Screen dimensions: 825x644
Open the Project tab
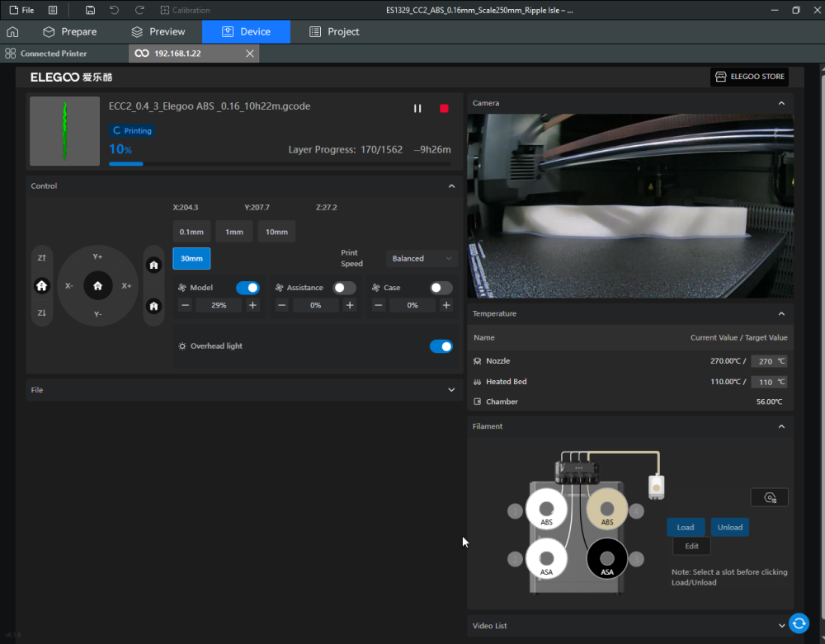334,31
